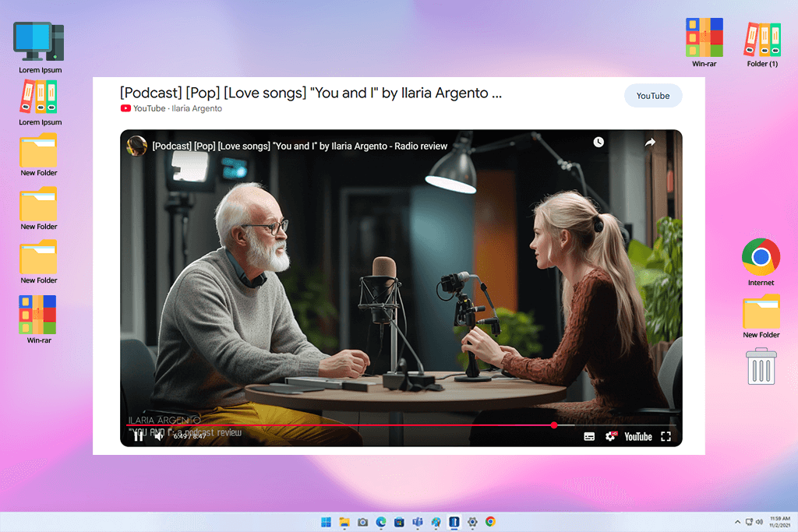This screenshot has height=532, width=798.
Task: Click the YouTube pill button at top right
Action: (653, 96)
